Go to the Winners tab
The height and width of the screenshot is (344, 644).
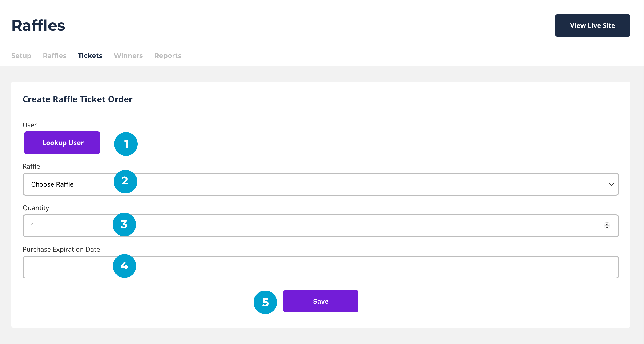pyautogui.click(x=128, y=56)
